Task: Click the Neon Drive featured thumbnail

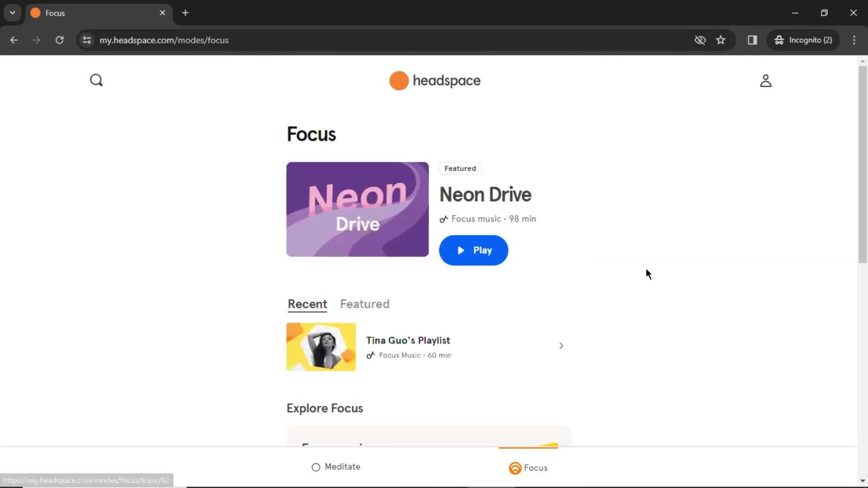Action: [x=358, y=209]
